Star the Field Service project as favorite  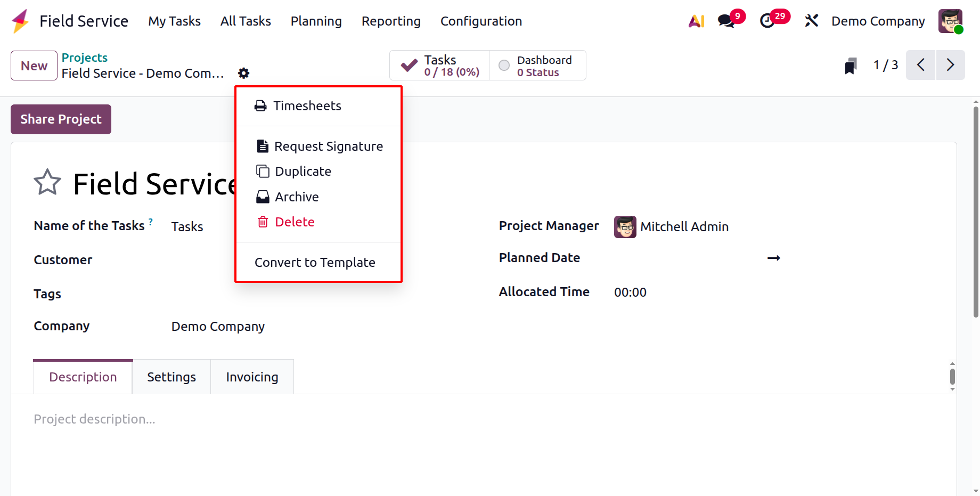[x=47, y=183]
